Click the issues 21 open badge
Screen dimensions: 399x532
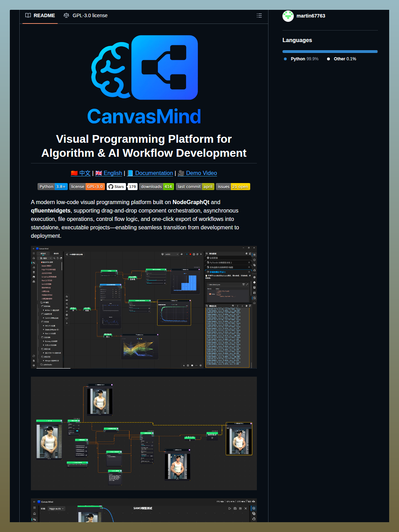[x=233, y=187]
